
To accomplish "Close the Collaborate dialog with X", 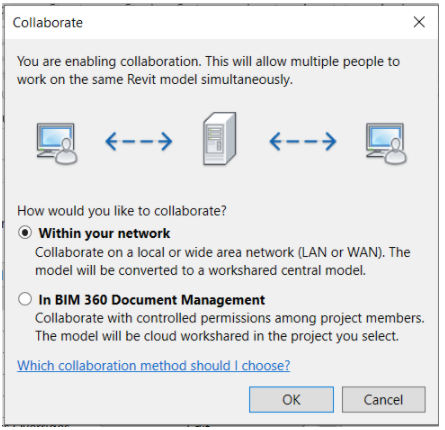I will pyautogui.click(x=419, y=22).
